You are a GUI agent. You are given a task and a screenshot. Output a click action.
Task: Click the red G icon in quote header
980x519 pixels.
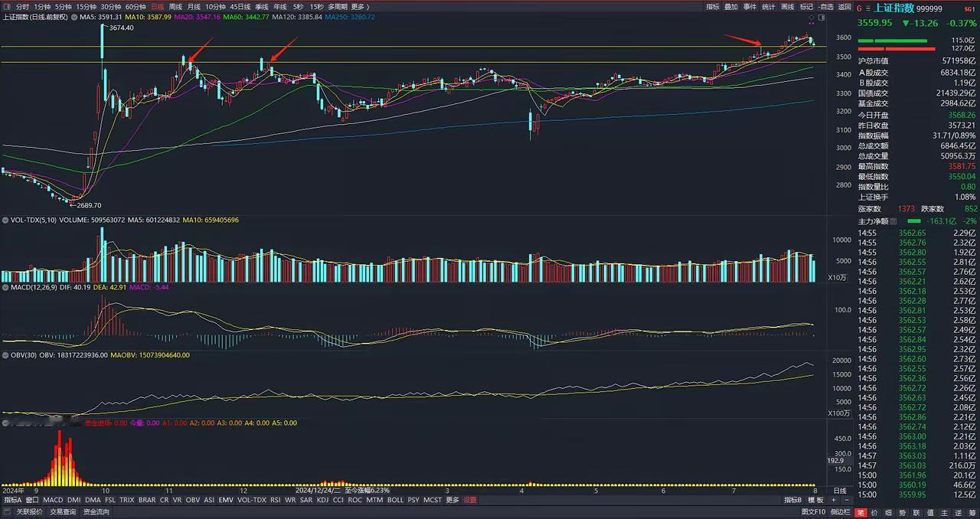click(859, 8)
